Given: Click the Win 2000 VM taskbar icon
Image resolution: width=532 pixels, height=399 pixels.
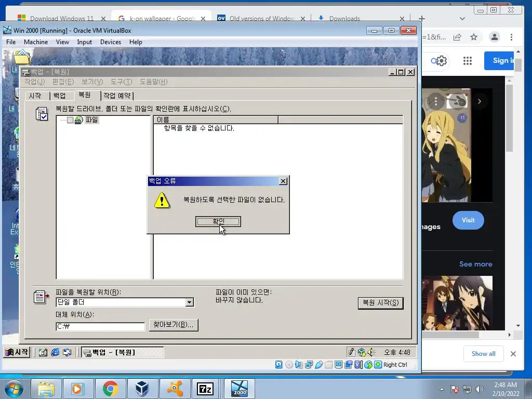Looking at the screenshot, I should pos(240,389).
